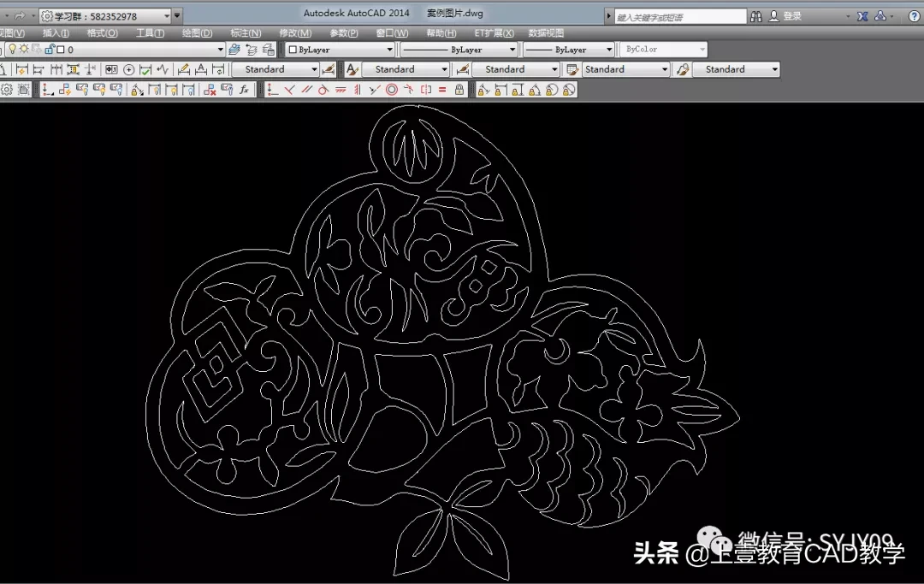
Task: Click the binoculars search icon
Action: point(756,16)
